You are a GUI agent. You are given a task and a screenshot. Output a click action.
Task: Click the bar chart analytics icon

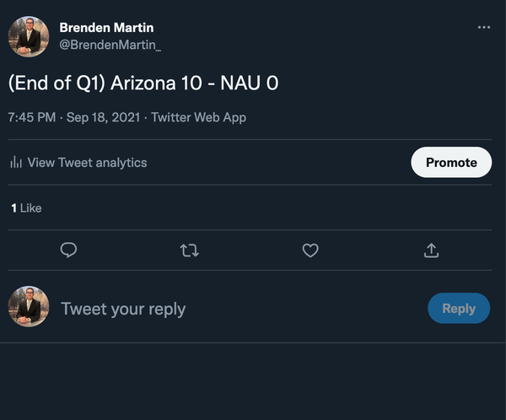click(x=15, y=163)
